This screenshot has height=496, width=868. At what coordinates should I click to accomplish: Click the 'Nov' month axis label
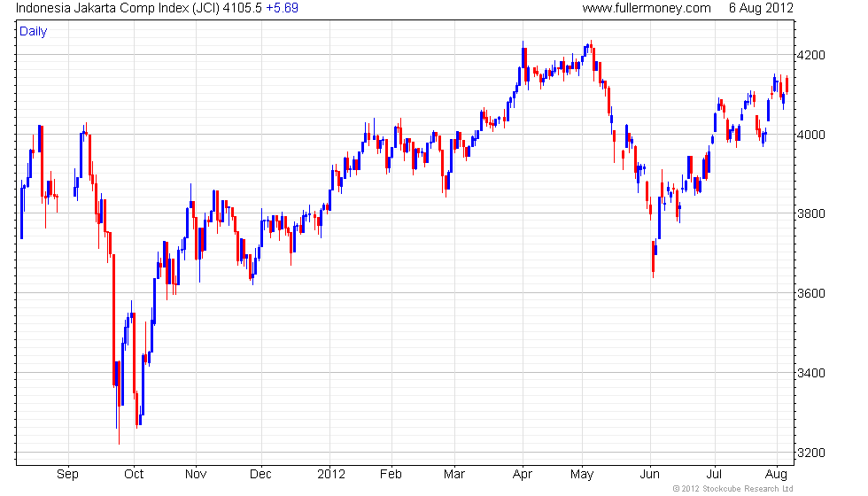click(196, 475)
